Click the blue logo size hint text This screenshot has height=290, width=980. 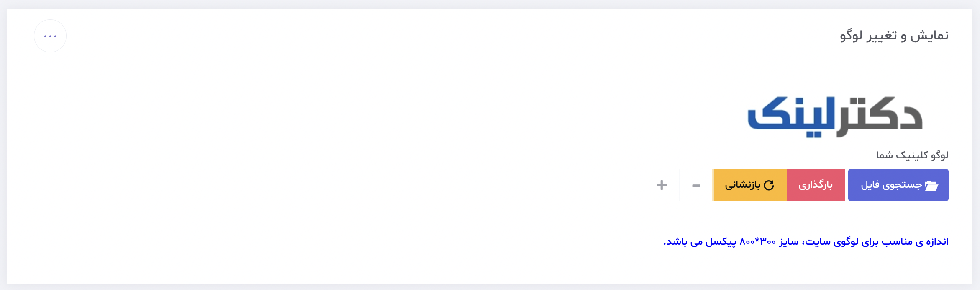(x=806, y=242)
